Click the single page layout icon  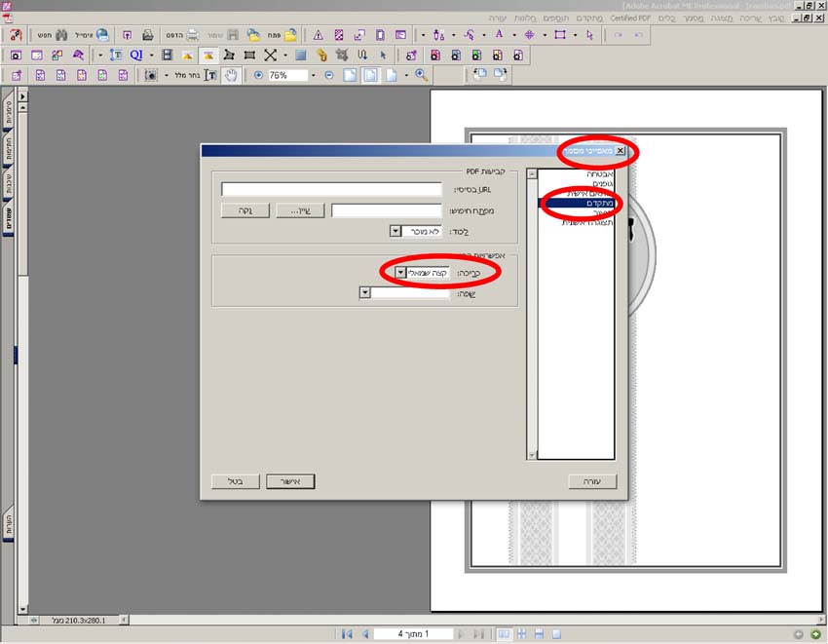[556, 633]
